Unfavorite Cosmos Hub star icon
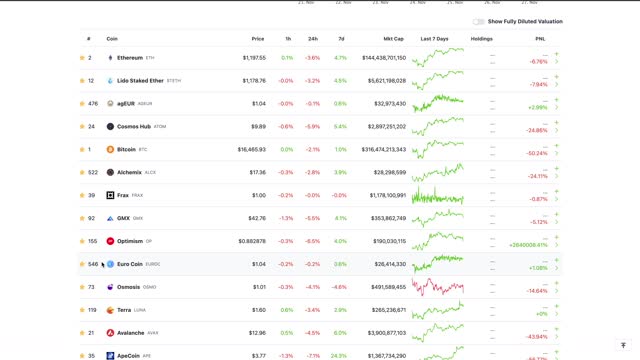This screenshot has width=640, height=360. click(x=82, y=127)
